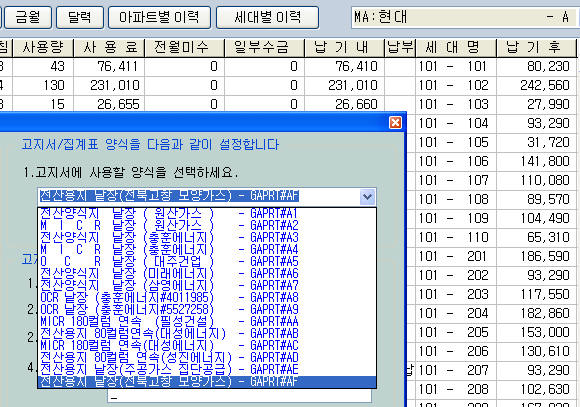
Task: Choose GAPRT#AE 주공가스 집단공급 option
Action: 207,369
